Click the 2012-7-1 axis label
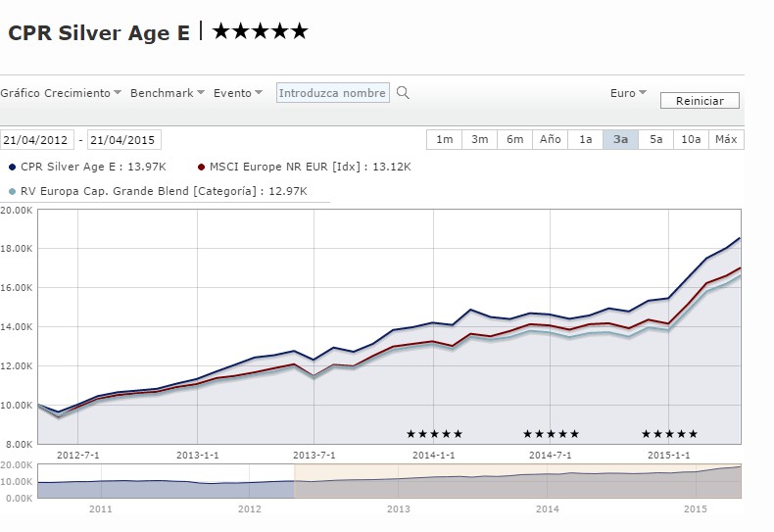 78,455
